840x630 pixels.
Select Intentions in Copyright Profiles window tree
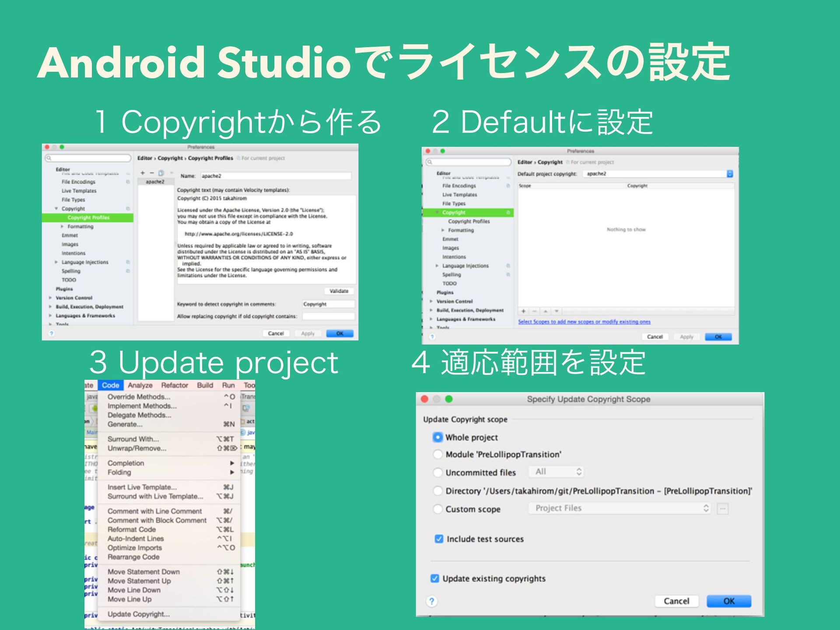(73, 253)
